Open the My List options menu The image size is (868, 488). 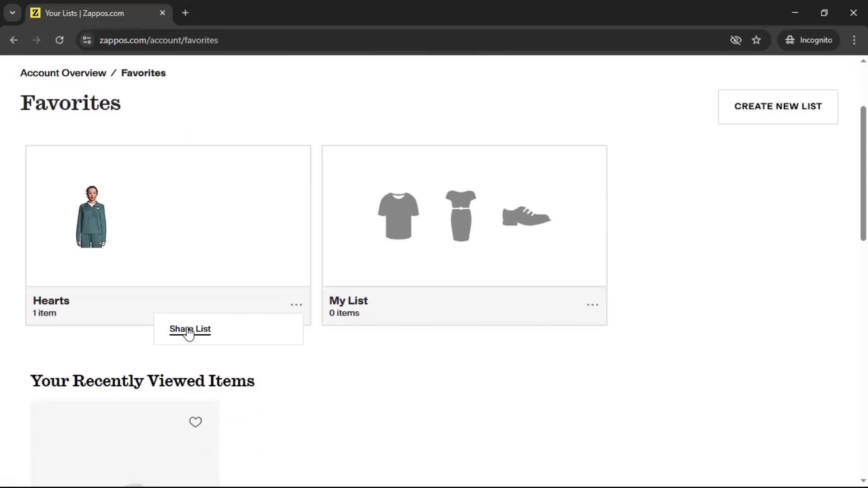point(592,305)
